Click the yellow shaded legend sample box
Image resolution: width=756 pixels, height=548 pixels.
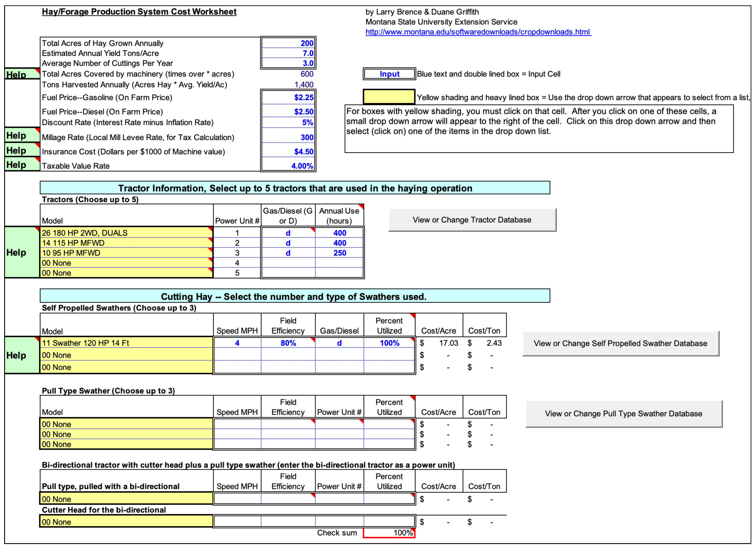point(389,97)
